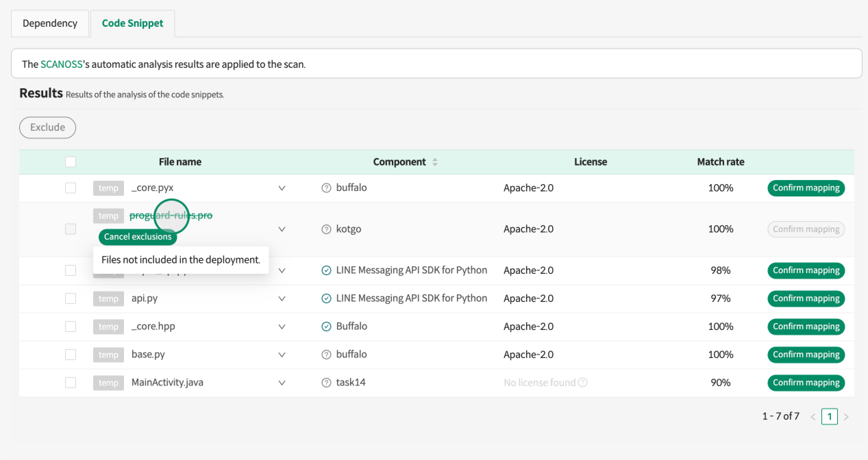Viewport: 868px width, 460px height.
Task: Click question-mark icon in base.py row
Action: coord(326,355)
